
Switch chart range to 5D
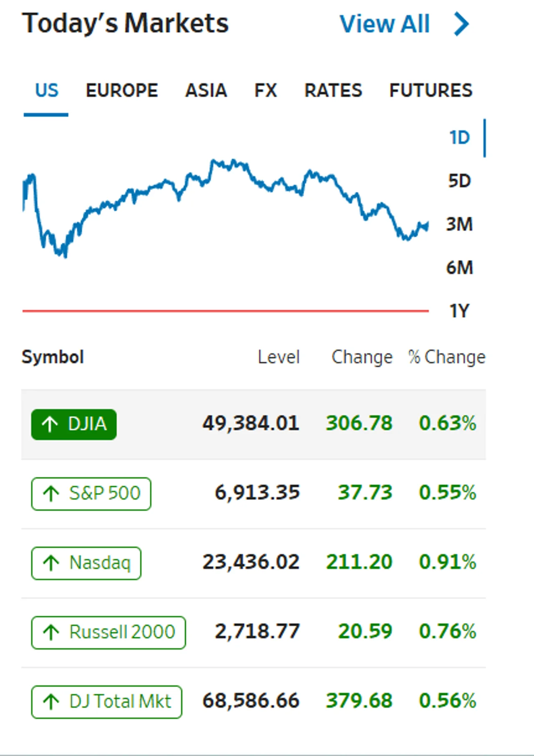(x=459, y=181)
